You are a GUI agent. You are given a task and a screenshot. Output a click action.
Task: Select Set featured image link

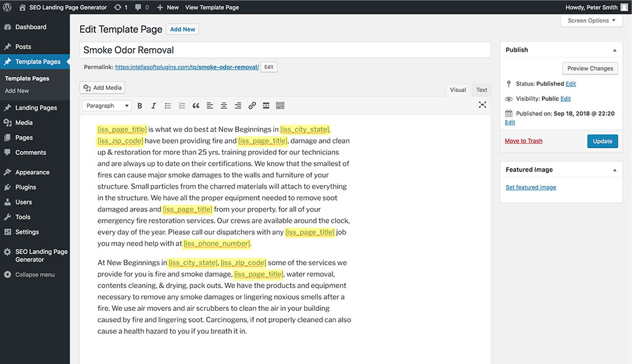tap(531, 187)
